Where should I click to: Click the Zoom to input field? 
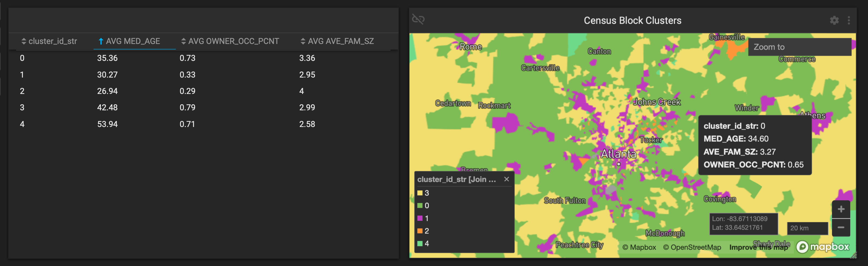(x=799, y=47)
